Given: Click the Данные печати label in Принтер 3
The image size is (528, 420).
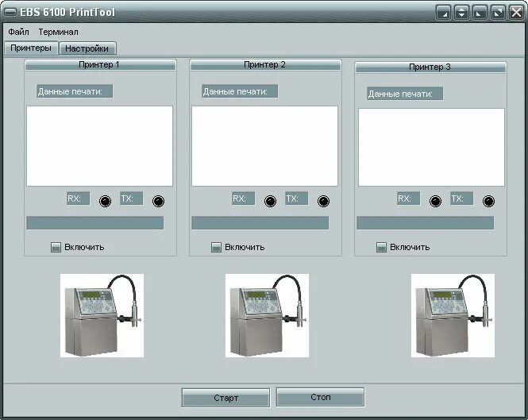Looking at the screenshot, I should [405, 94].
